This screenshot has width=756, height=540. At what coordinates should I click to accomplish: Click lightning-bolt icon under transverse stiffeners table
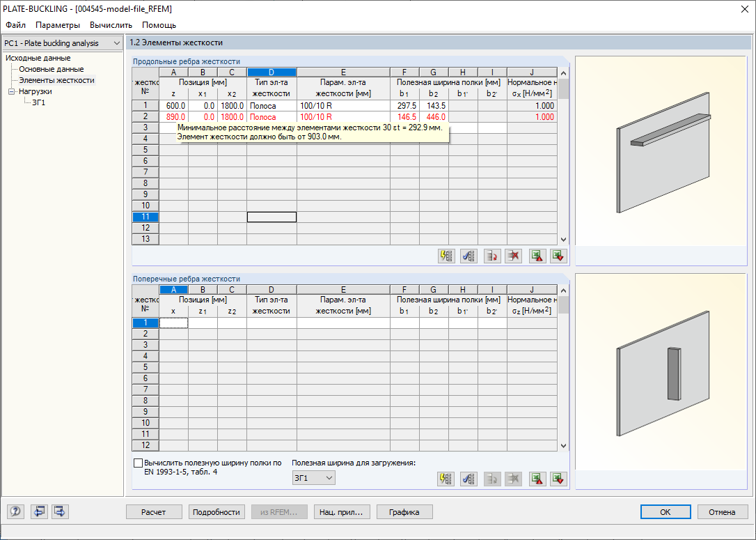click(x=446, y=479)
